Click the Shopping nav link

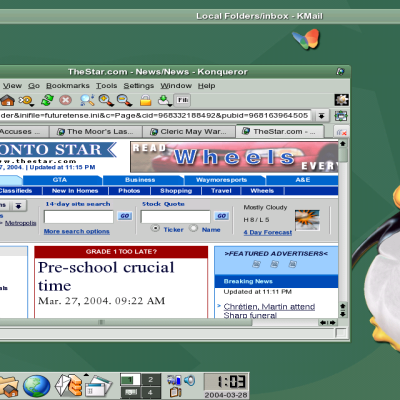pos(176,191)
